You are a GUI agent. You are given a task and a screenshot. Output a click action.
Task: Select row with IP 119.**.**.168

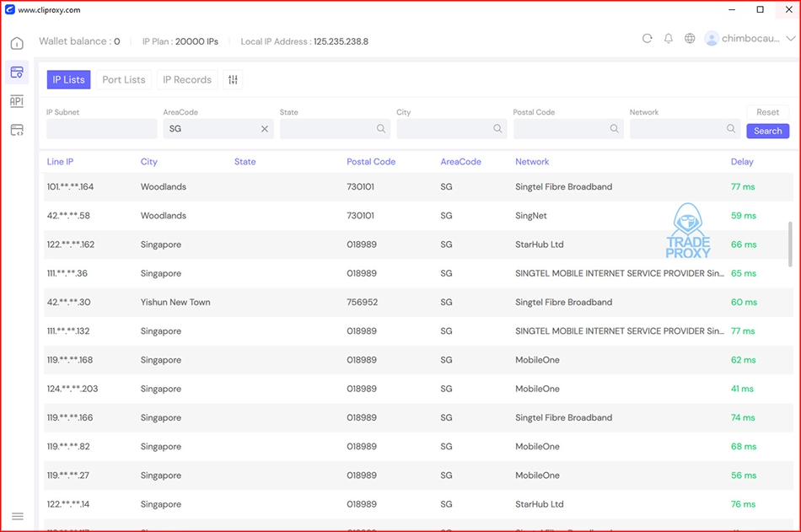tap(418, 360)
